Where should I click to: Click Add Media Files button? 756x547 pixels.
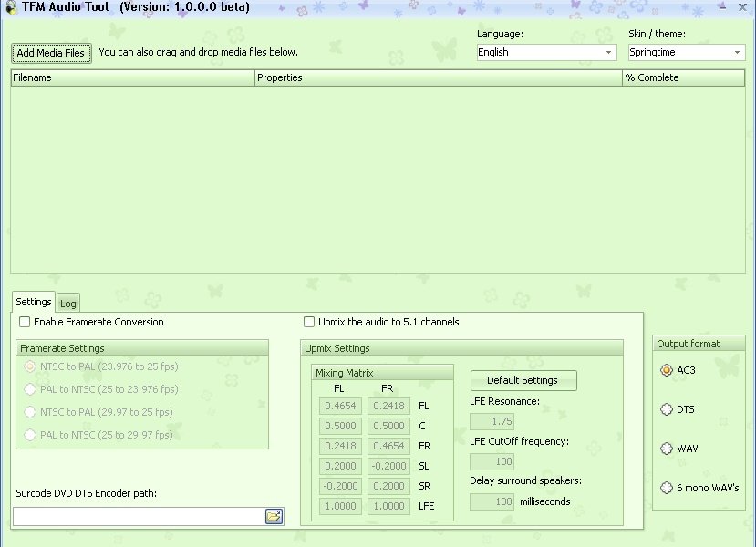[51, 53]
